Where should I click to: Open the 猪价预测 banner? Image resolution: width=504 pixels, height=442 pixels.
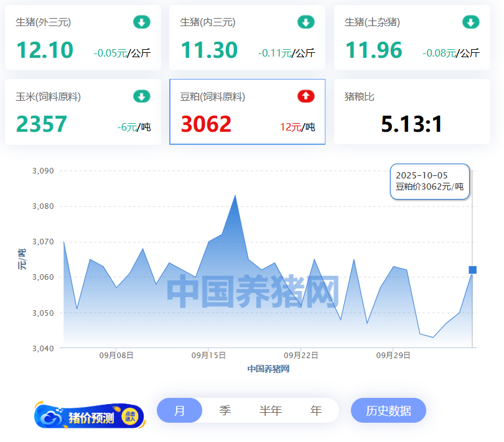click(x=90, y=417)
